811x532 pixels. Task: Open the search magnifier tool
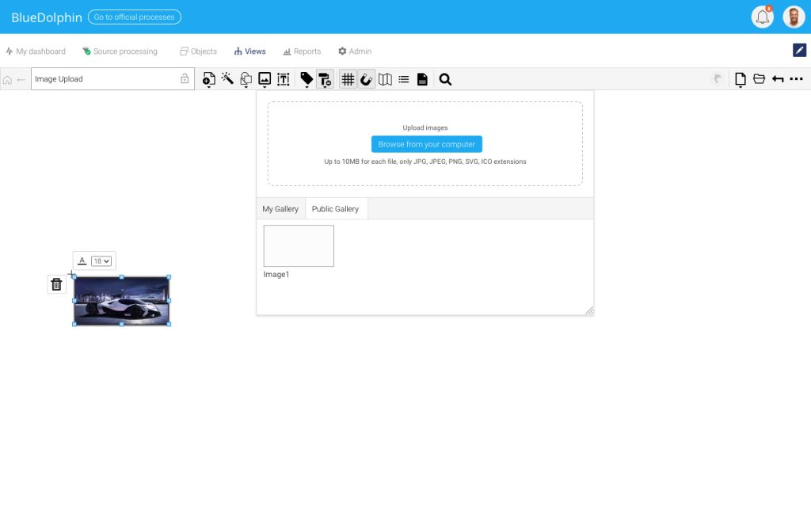coord(445,79)
